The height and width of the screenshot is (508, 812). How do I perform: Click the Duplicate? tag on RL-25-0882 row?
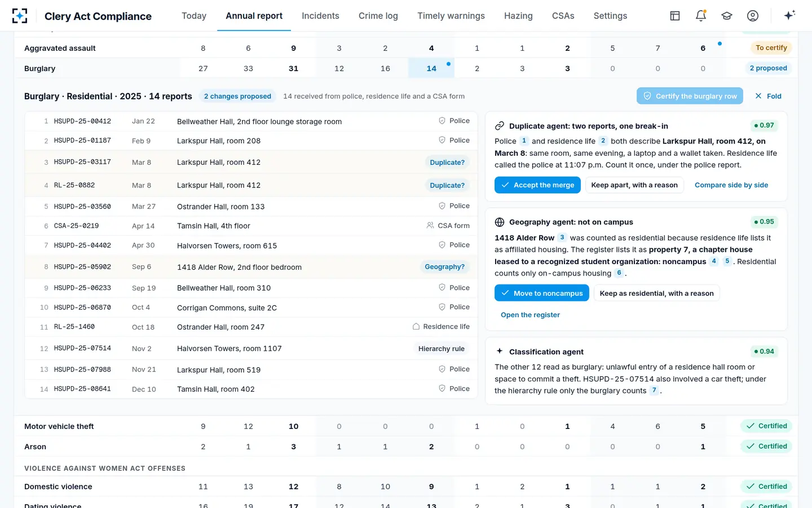pos(447,185)
